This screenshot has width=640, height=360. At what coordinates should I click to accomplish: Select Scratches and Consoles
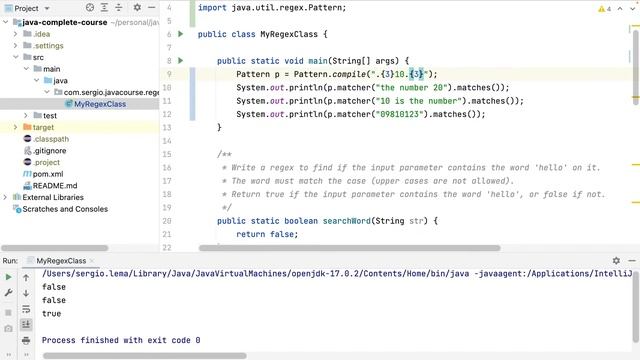65,209
